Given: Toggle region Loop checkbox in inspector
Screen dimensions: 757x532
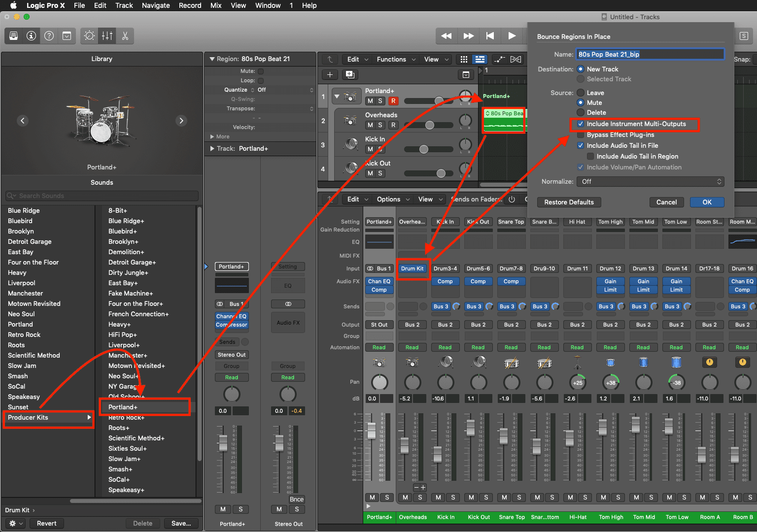Looking at the screenshot, I should coord(261,81).
